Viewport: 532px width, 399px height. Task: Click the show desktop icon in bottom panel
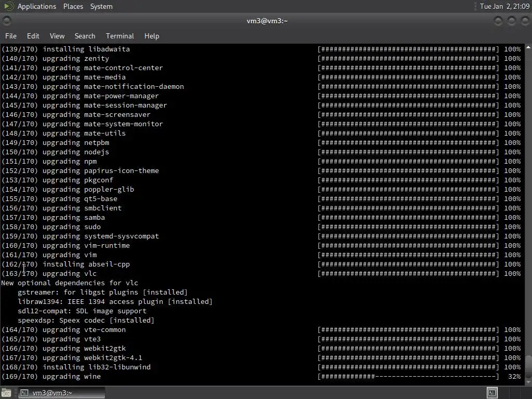pyautogui.click(x=6, y=393)
